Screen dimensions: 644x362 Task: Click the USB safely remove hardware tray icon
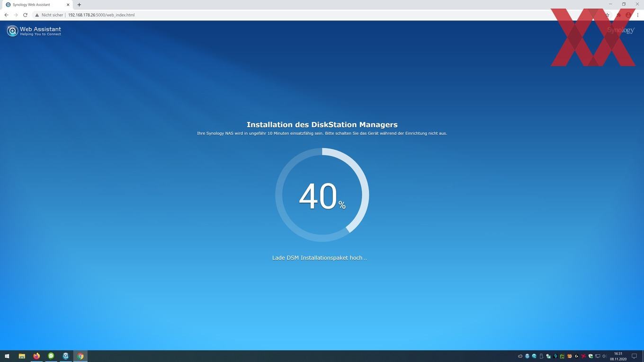pos(541,356)
